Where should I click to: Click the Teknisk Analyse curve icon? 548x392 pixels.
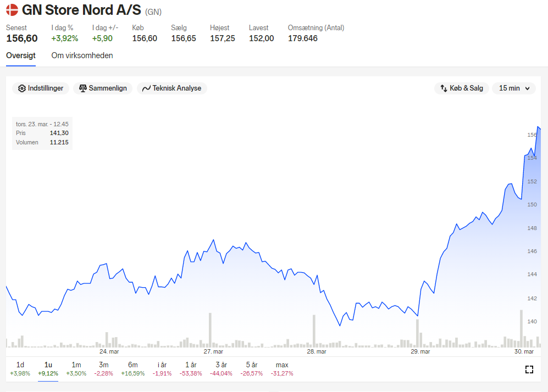pos(146,88)
